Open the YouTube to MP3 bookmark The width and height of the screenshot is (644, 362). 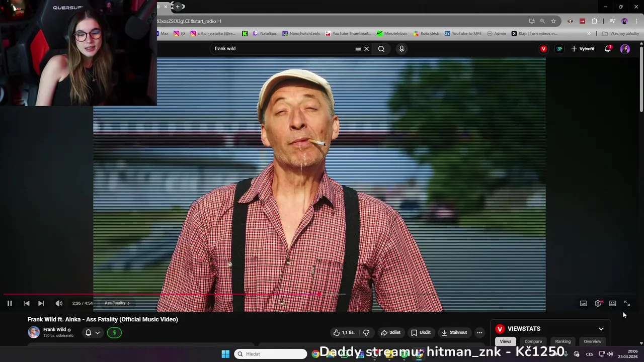pyautogui.click(x=463, y=34)
